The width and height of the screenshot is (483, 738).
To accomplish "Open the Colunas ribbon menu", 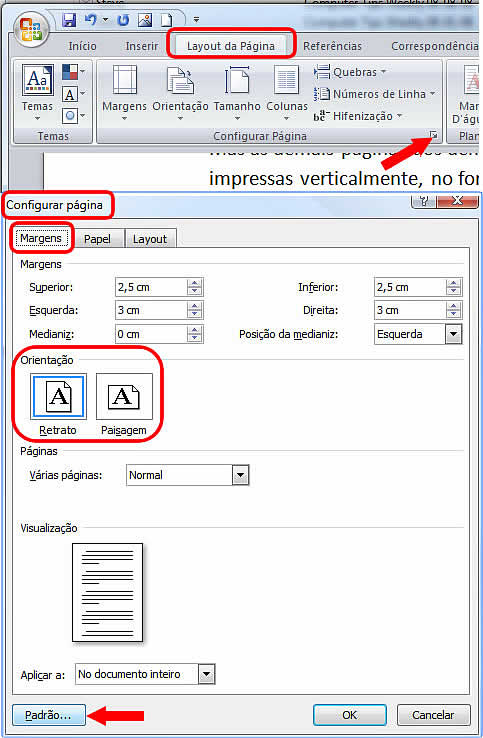I will click(287, 93).
